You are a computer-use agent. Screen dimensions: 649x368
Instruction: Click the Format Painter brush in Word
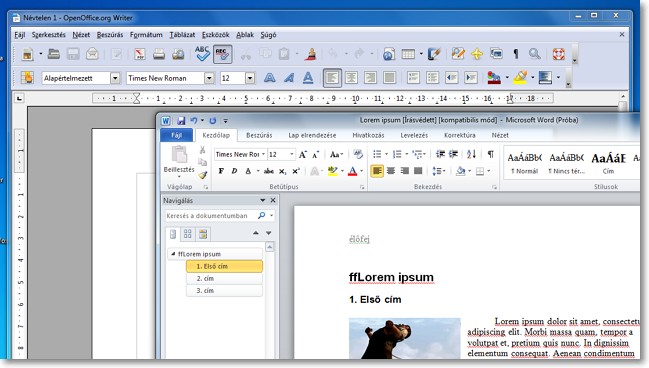pyautogui.click(x=202, y=175)
